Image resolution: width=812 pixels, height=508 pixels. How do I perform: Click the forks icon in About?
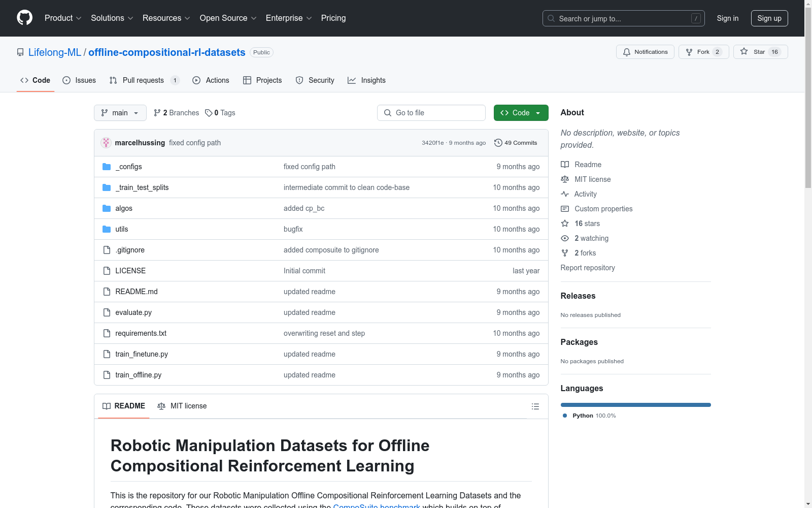coord(565,253)
